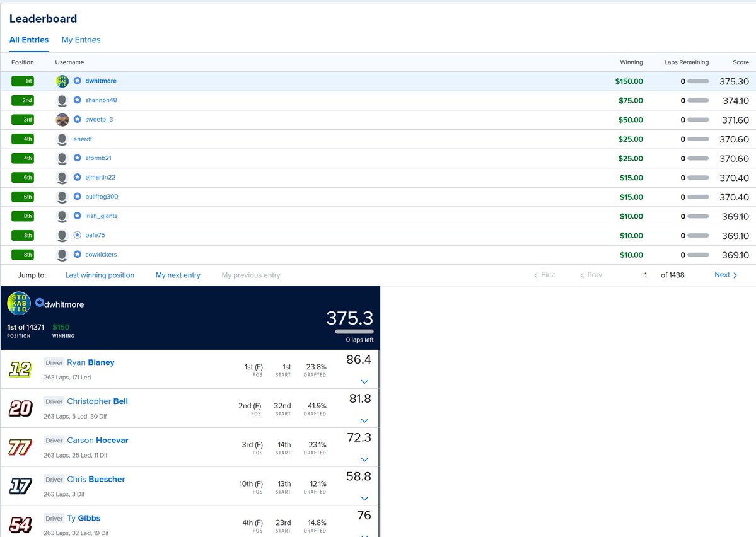Jump to My next entry
Image resolution: width=756 pixels, height=537 pixels.
[x=178, y=275]
